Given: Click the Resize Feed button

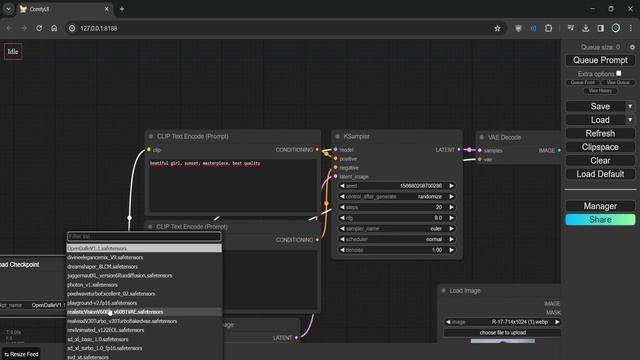Looking at the screenshot, I should click(x=21, y=354).
